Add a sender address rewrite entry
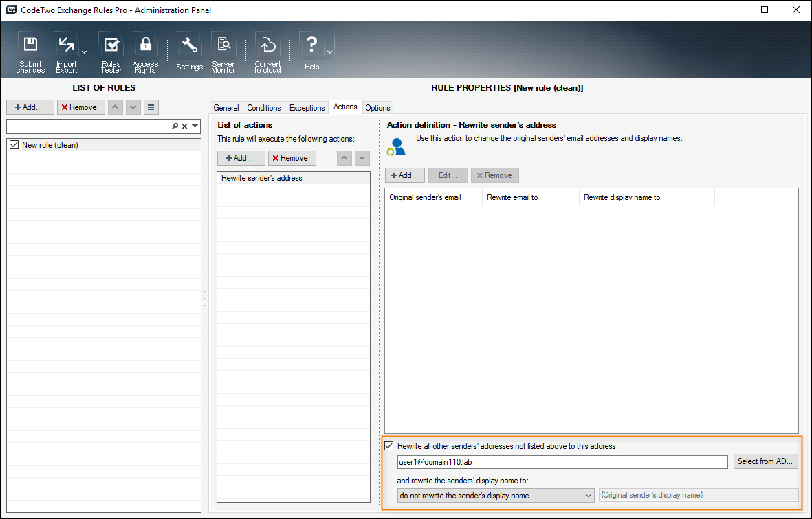812x519 pixels. 405,175
